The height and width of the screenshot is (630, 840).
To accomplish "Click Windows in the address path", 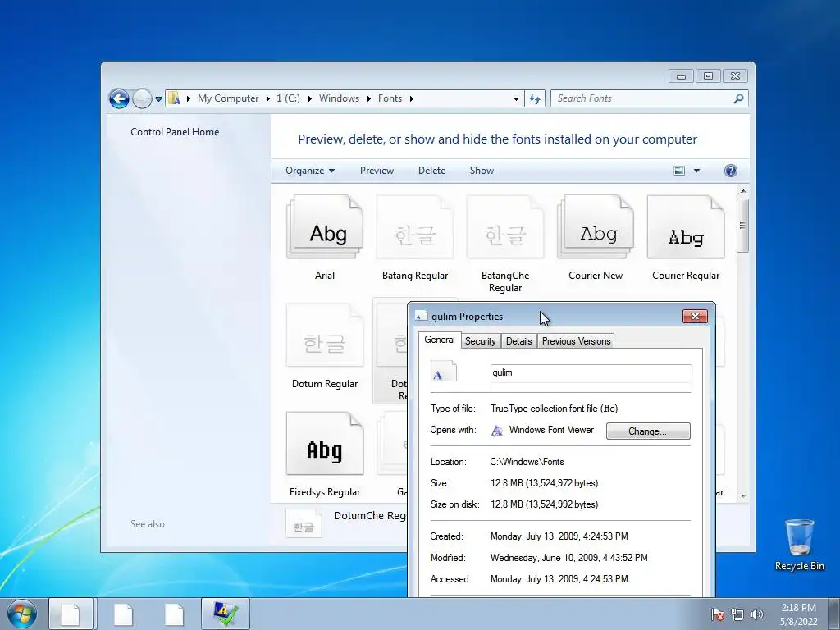I will [x=339, y=98].
